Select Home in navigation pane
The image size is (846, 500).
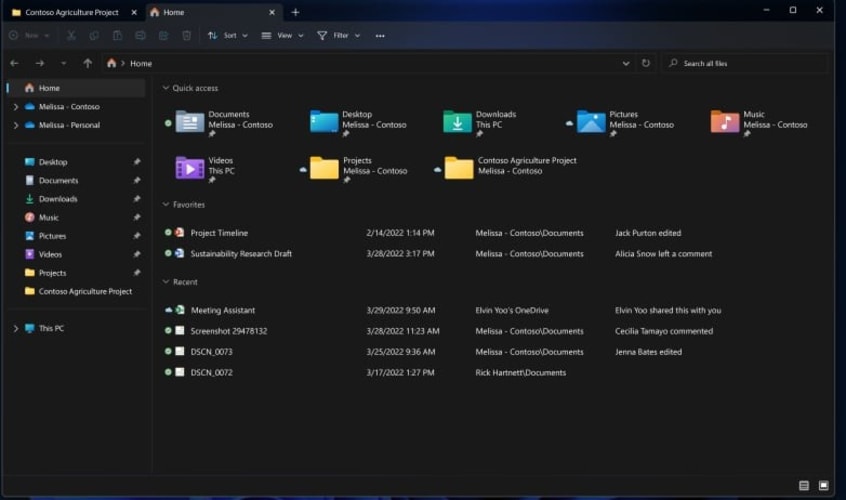pos(77,88)
